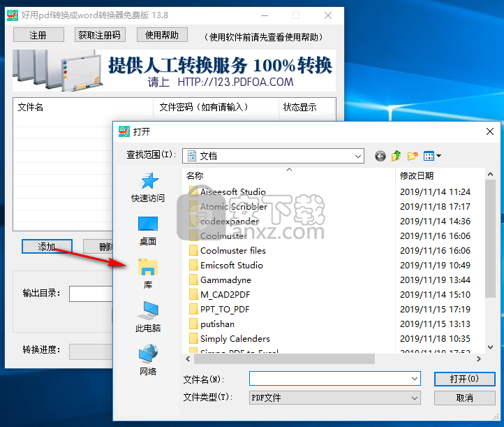Select the Coolmuster files folder name
The image size is (504, 427).
[x=233, y=250]
